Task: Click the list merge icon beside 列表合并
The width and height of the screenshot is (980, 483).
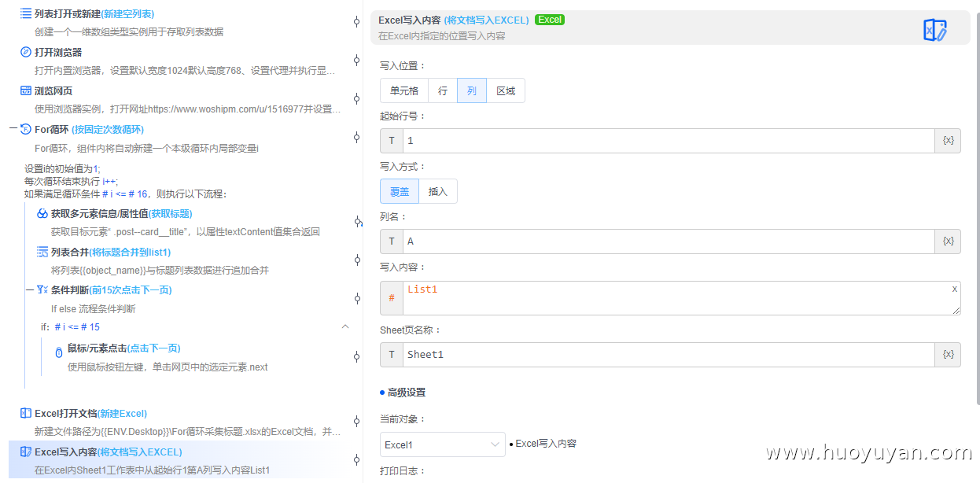Action: (42, 252)
